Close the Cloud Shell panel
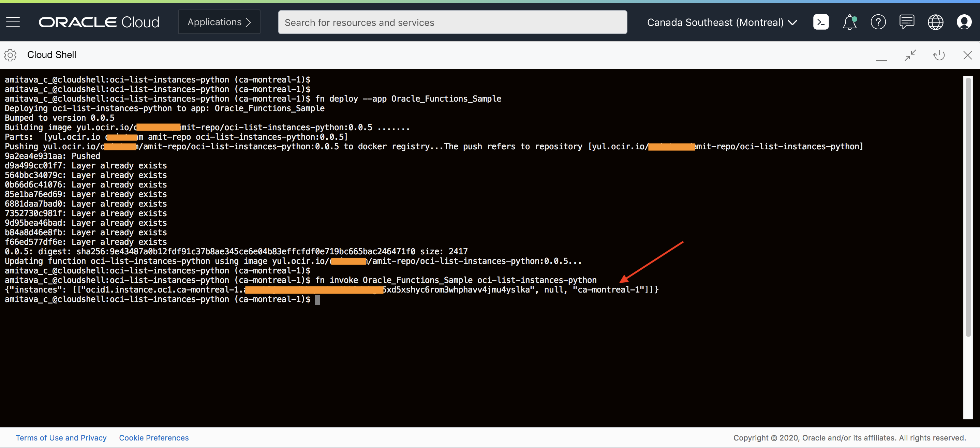 click(967, 55)
